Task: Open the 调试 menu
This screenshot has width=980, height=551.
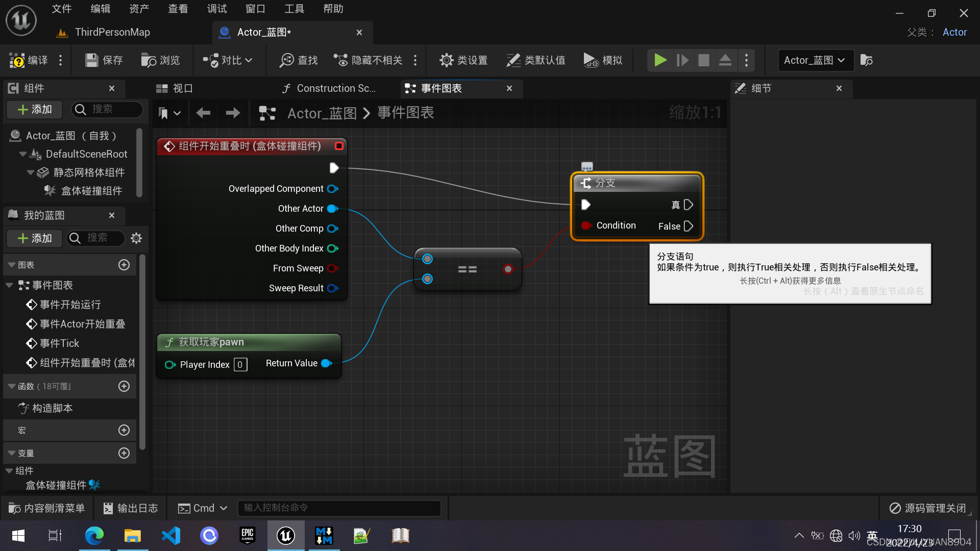Action: 216,9
